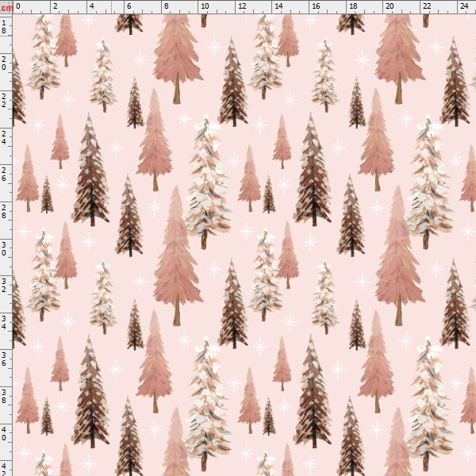Click the 32 mark on the vertical ruler
Viewport: 476px width, 476px height.
click(4, 286)
